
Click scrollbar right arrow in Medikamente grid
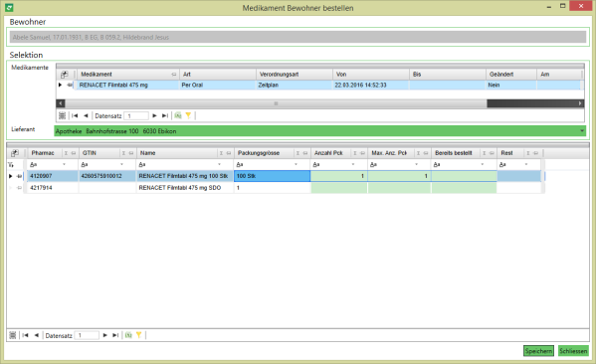580,103
